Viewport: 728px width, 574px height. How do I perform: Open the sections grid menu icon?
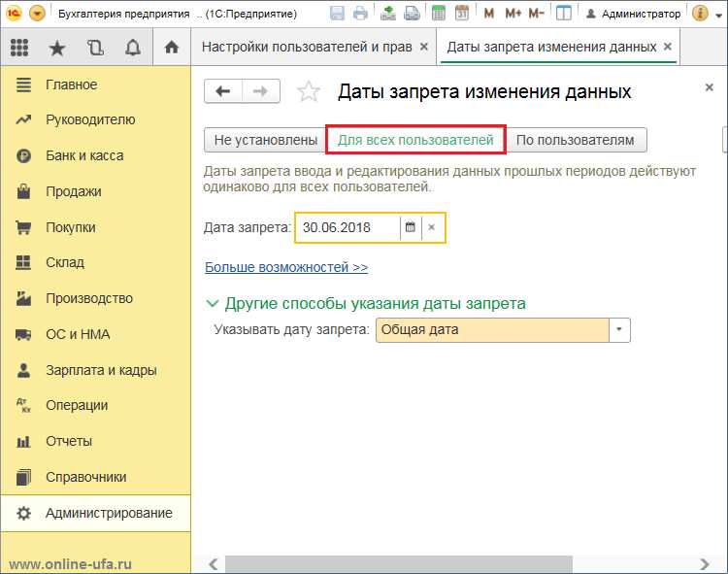(x=19, y=47)
